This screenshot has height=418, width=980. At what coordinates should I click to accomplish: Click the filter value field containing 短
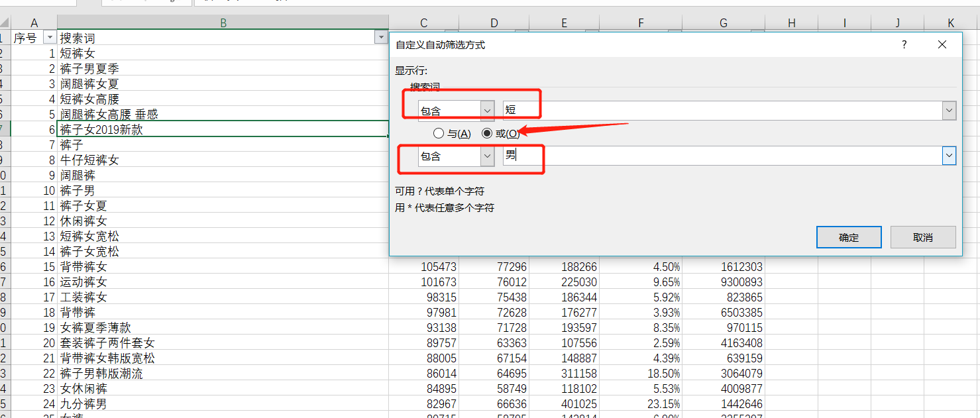coord(722,111)
